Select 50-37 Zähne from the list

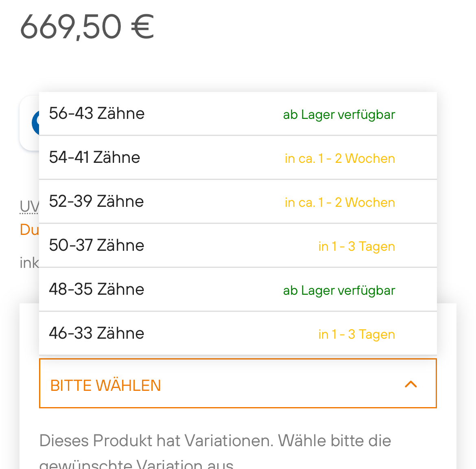[96, 245]
